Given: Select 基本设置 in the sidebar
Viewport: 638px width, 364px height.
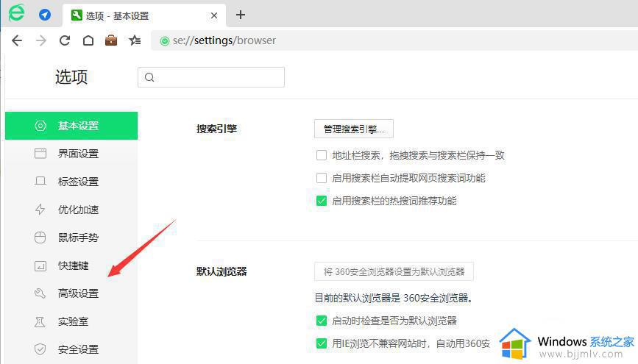Looking at the screenshot, I should pyautogui.click(x=71, y=126).
